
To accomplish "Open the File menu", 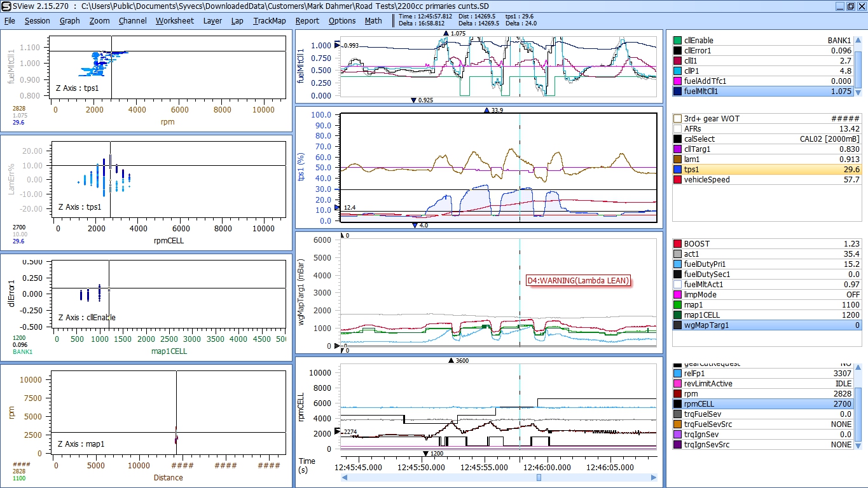I will point(10,20).
